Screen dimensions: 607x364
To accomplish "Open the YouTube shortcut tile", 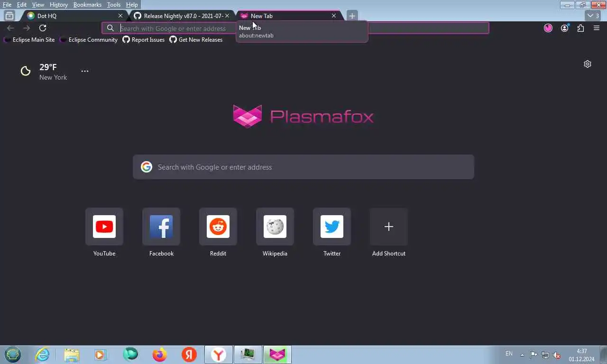I will point(104,227).
